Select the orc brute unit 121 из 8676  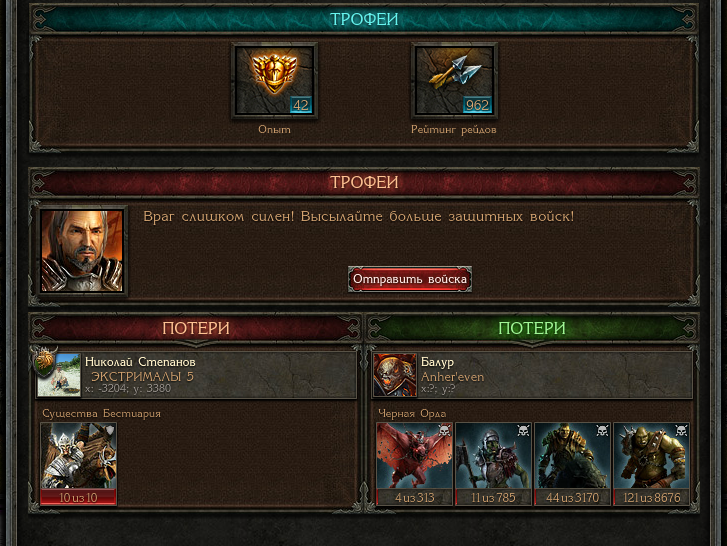point(651,463)
